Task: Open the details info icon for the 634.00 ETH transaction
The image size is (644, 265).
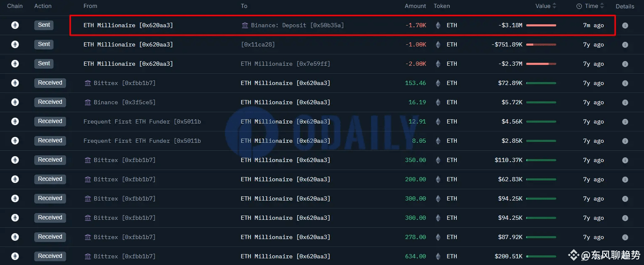Action: click(x=625, y=256)
